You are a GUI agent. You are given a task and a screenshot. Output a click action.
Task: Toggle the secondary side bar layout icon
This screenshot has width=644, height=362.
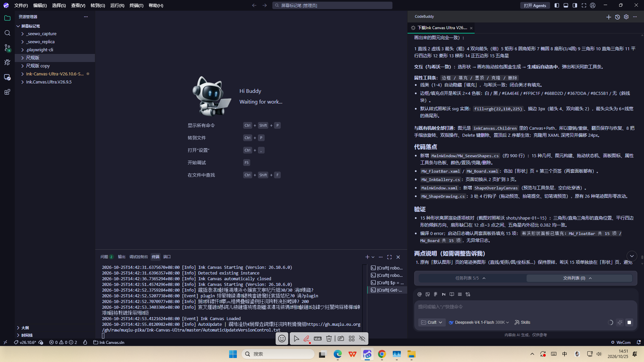pos(575,5)
